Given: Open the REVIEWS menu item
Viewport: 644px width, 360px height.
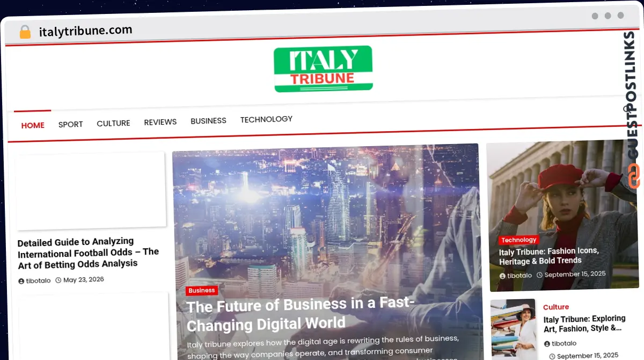Looking at the screenshot, I should click(160, 122).
